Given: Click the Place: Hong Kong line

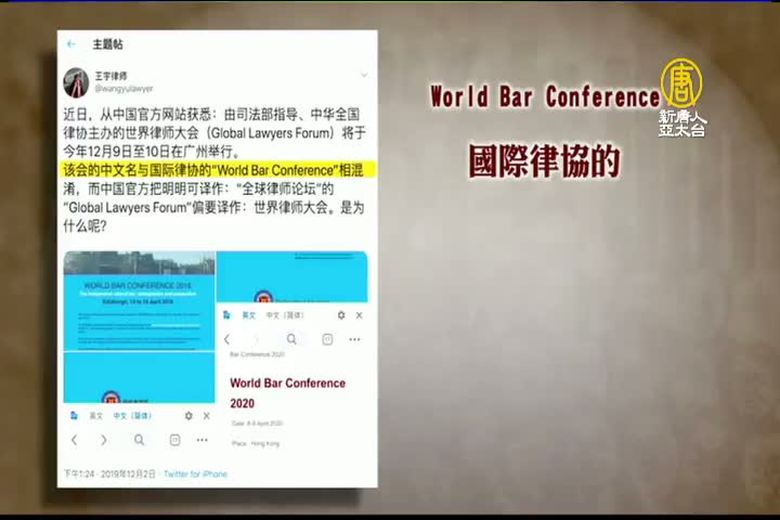Looking at the screenshot, I should click(x=256, y=443).
